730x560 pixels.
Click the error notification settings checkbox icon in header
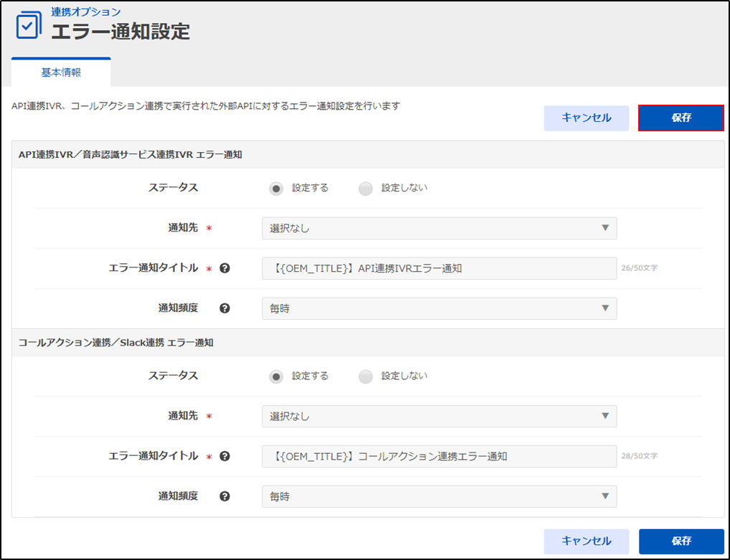click(29, 25)
